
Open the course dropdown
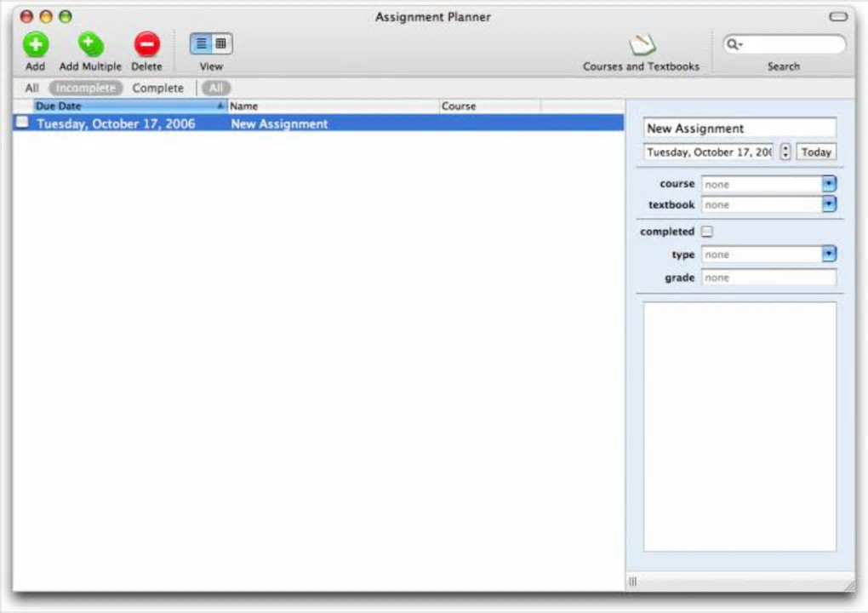pos(829,184)
